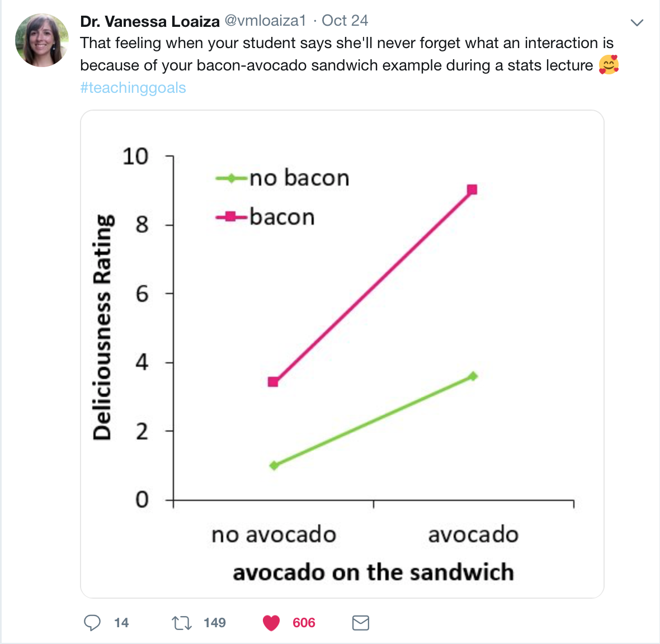Viewport: 660px width, 644px height.
Task: Unlike the tweet via the red heart
Action: [271, 623]
